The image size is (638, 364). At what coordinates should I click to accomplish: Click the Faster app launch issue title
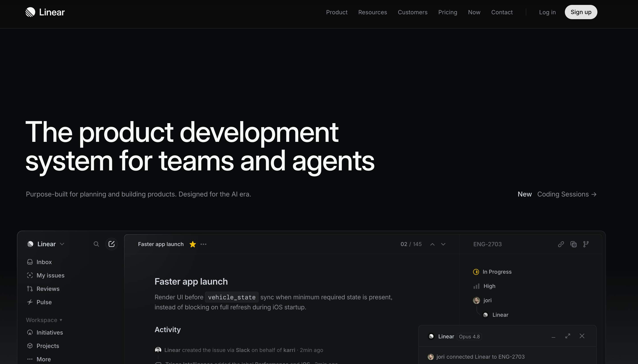click(191, 281)
